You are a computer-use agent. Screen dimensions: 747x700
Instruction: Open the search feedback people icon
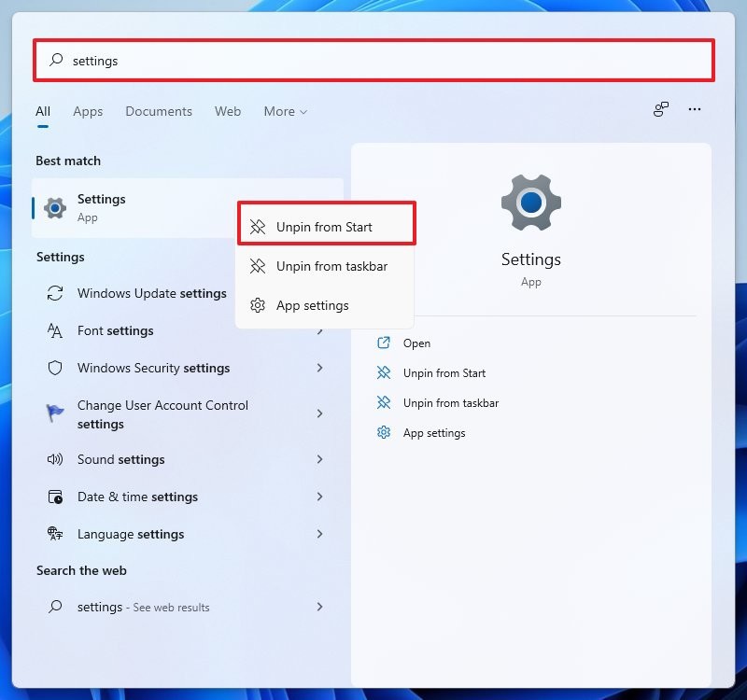pyautogui.click(x=661, y=109)
